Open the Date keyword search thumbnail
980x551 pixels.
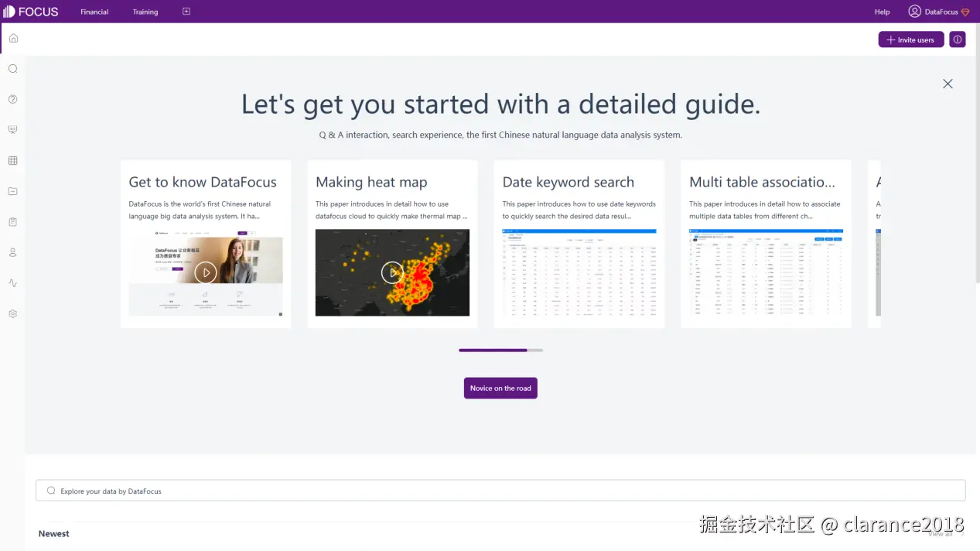pos(579,272)
